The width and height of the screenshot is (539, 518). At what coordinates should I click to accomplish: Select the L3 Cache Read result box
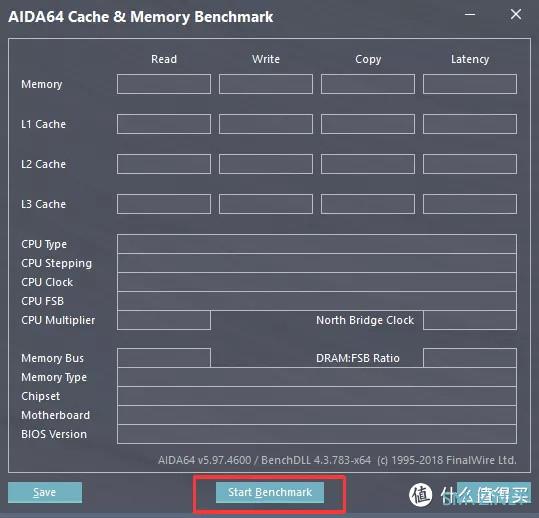164,204
